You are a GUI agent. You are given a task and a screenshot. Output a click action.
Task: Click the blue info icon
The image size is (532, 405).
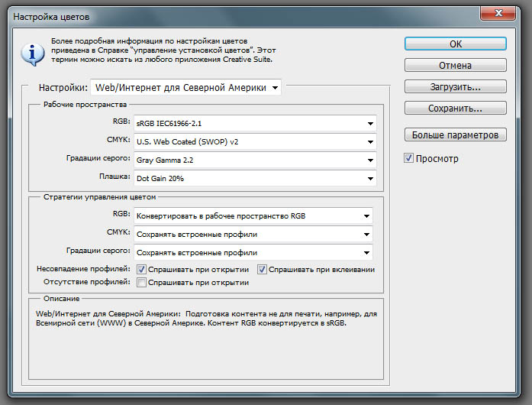pyautogui.click(x=32, y=54)
